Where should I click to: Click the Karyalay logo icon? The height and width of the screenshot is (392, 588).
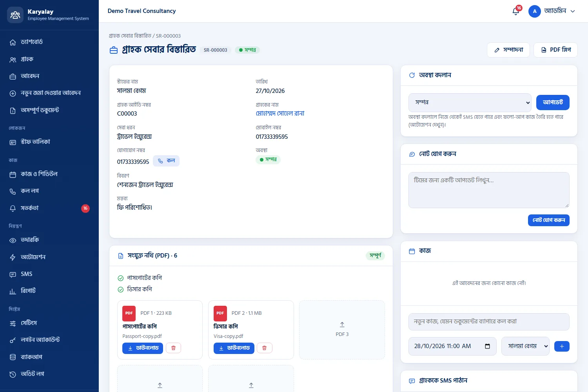(15, 15)
